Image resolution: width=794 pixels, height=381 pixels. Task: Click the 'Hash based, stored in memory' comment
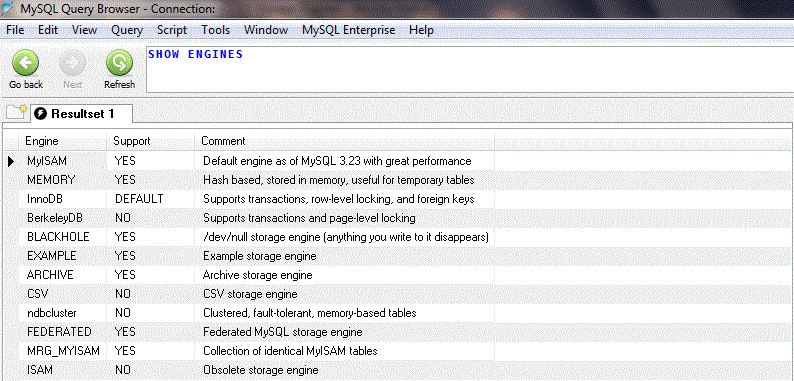pos(338,180)
